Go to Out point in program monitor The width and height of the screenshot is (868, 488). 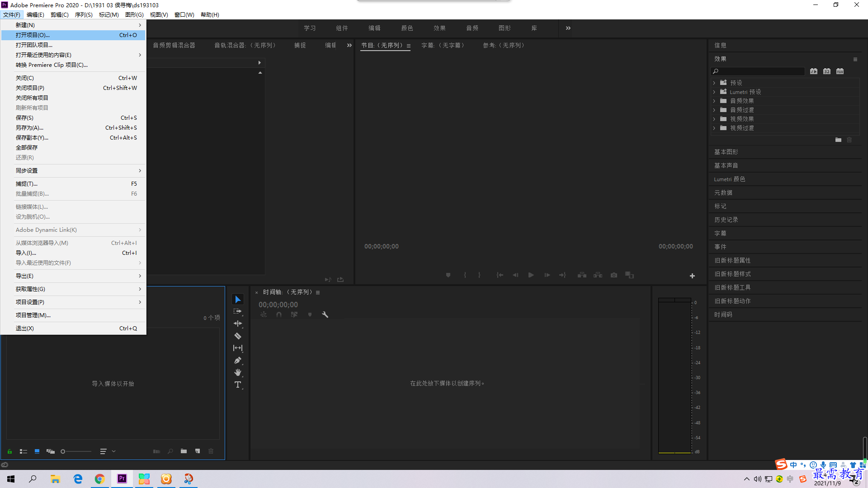coord(562,275)
